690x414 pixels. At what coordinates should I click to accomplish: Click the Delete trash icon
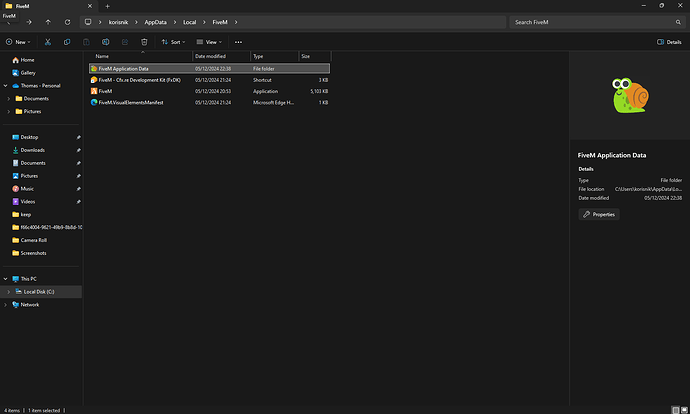(x=144, y=42)
